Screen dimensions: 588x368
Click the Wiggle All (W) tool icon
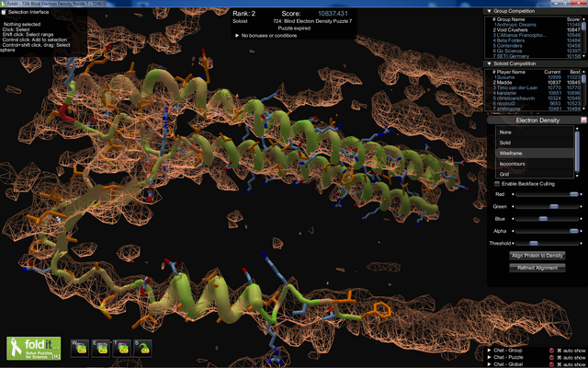tap(80, 349)
